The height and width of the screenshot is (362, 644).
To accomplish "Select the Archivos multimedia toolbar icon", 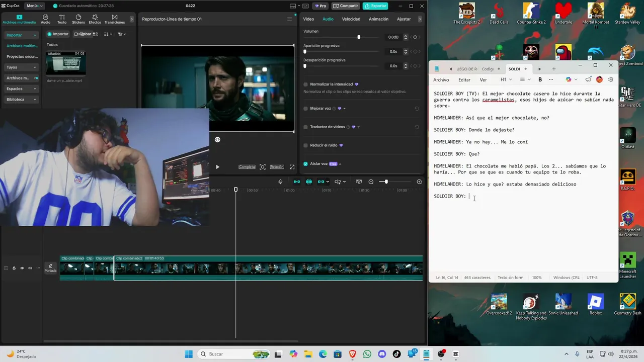I will tap(19, 19).
